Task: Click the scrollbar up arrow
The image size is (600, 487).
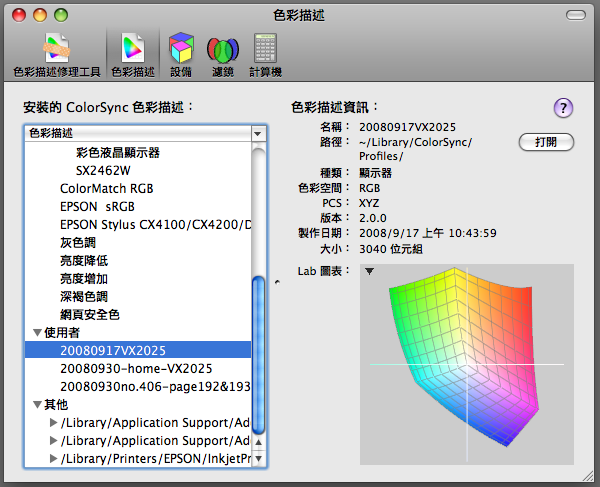Action: pyautogui.click(x=259, y=442)
